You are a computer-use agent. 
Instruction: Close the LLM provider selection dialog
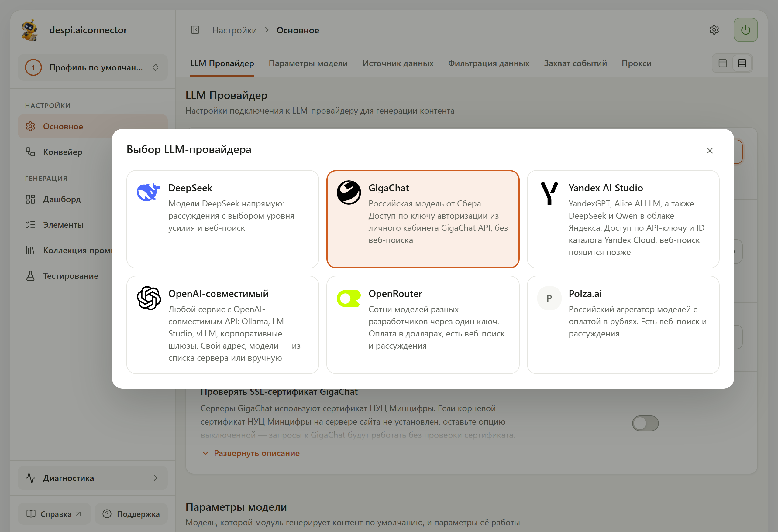(x=709, y=151)
